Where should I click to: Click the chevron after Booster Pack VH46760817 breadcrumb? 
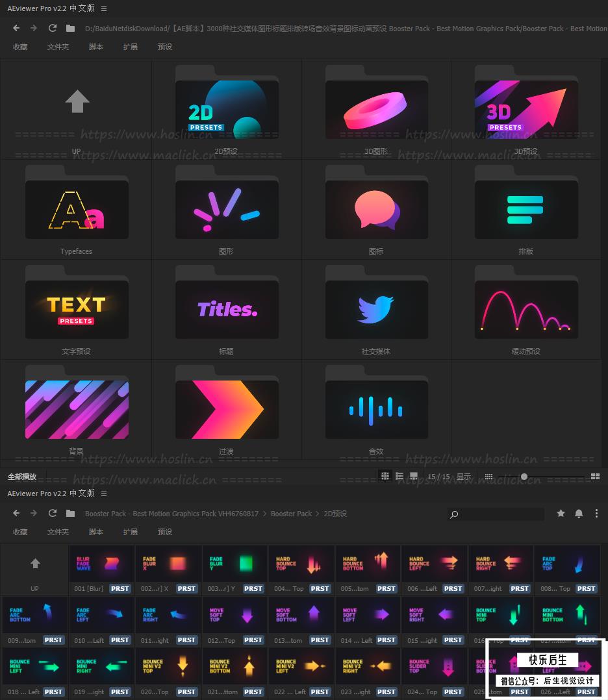[264, 514]
